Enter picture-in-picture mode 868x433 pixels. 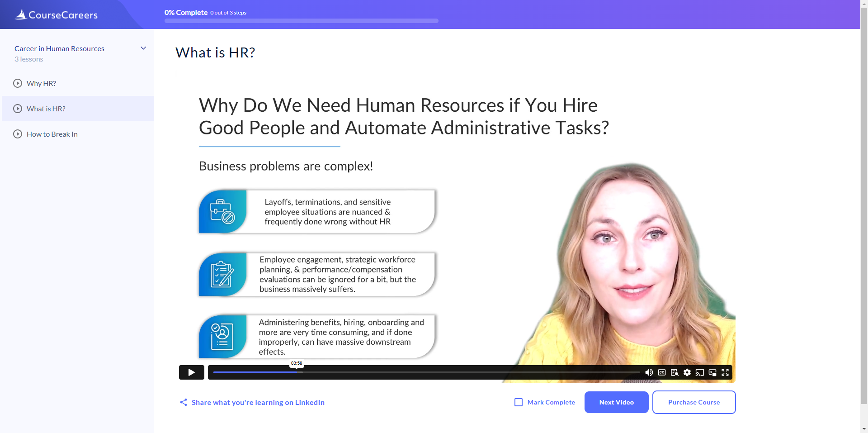[713, 372]
